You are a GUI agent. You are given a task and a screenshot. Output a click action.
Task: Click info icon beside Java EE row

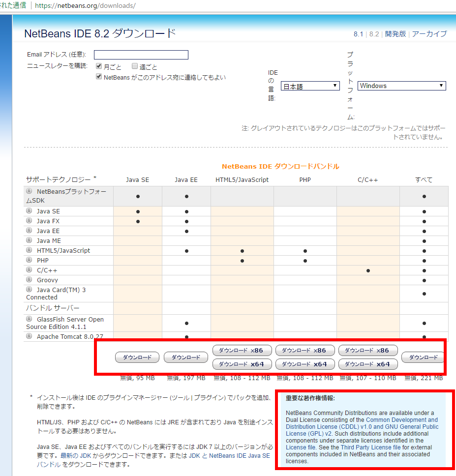click(29, 231)
